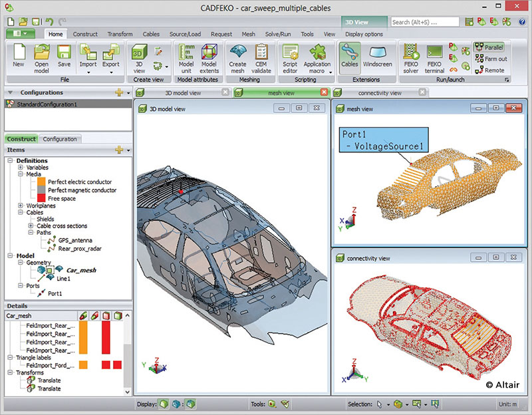Click in the Search (Alt+S) field

click(425, 22)
